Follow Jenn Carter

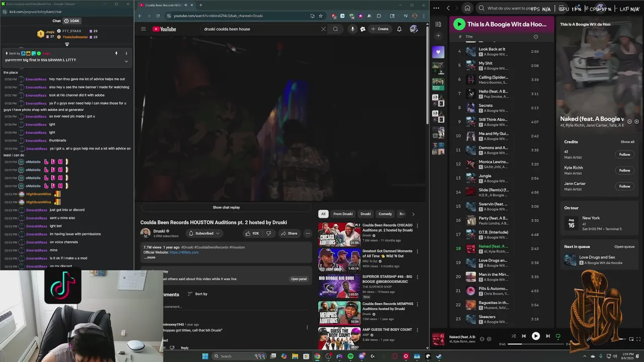pos(624,187)
